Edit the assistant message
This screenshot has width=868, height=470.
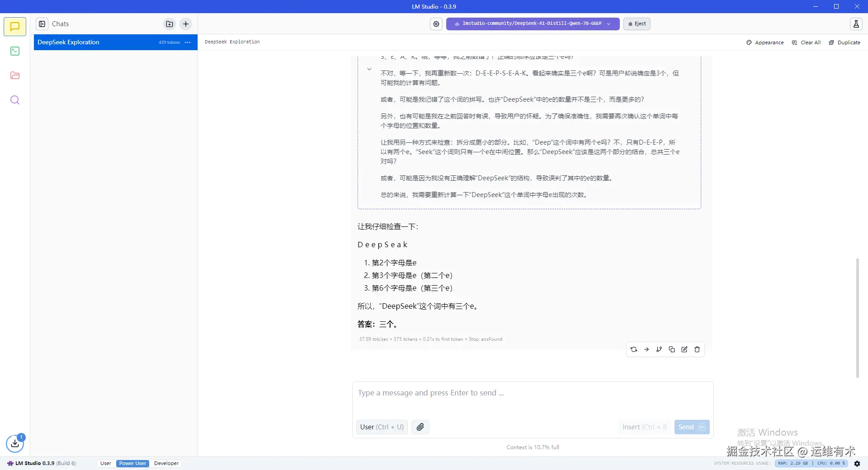(x=684, y=349)
